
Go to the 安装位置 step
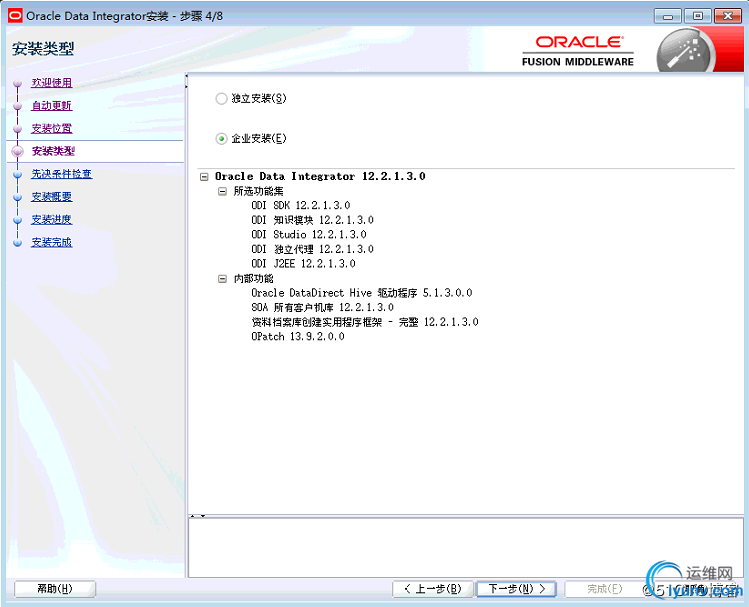tap(52, 128)
